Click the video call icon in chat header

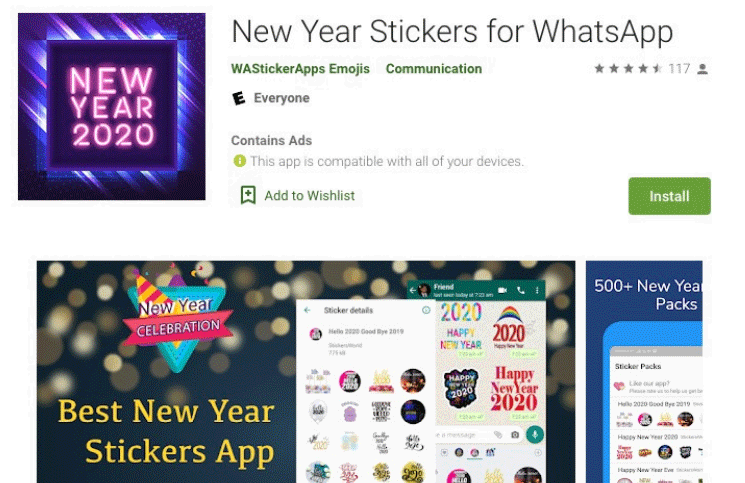(502, 290)
